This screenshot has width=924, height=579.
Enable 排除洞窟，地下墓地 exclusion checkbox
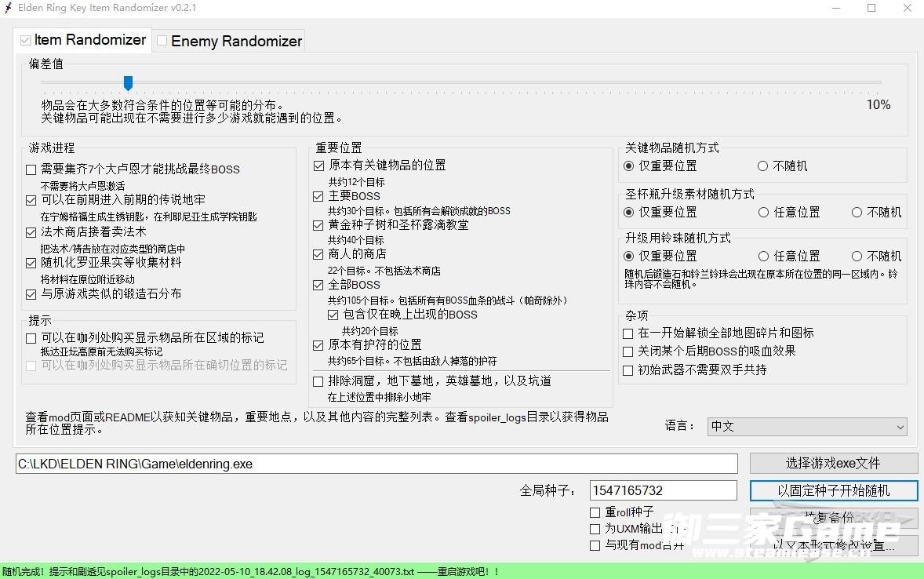coord(318,381)
